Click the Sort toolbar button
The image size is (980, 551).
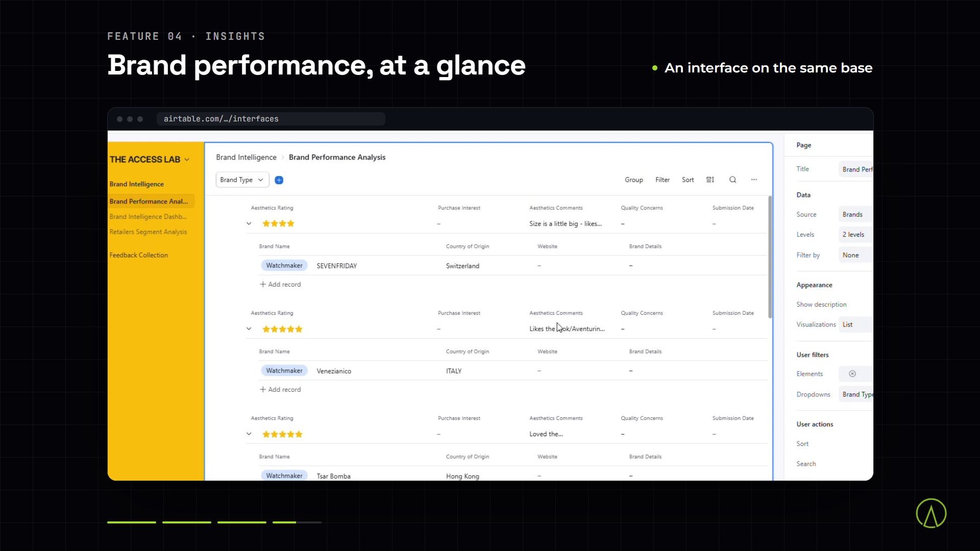(688, 180)
